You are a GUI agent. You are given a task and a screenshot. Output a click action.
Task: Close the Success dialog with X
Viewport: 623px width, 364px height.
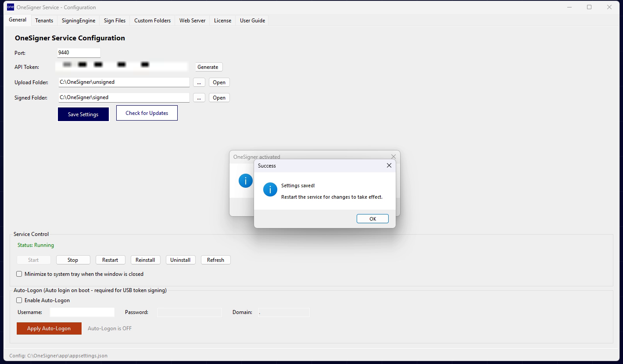389,165
